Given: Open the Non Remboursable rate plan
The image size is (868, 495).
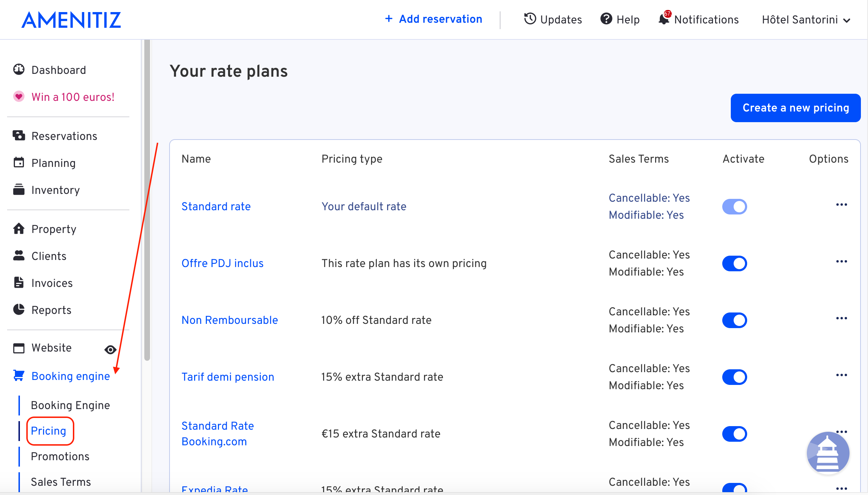Looking at the screenshot, I should point(230,320).
